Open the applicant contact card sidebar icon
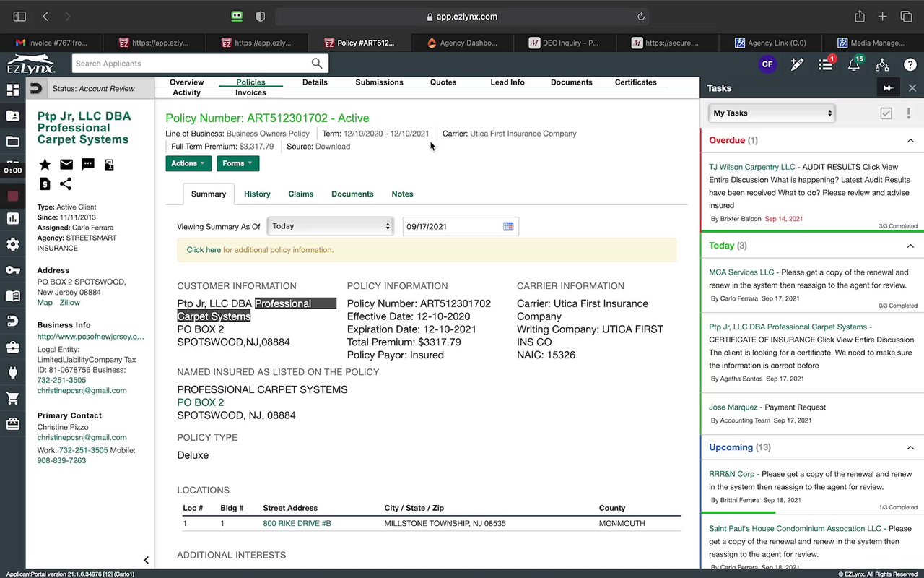The width and height of the screenshot is (924, 578). point(12,116)
